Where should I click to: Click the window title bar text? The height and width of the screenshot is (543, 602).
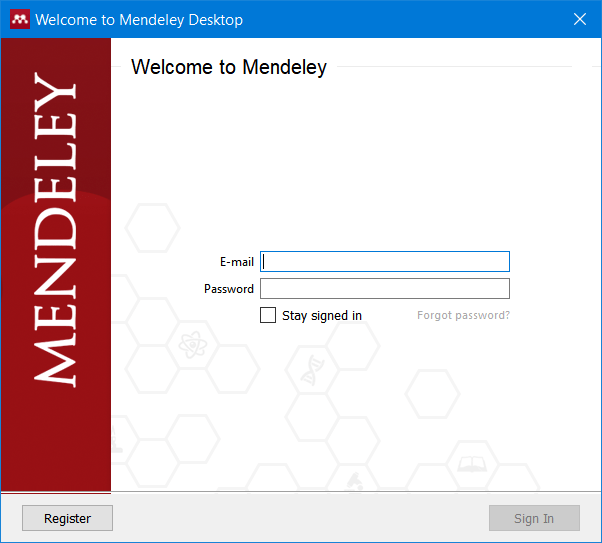coord(139,19)
